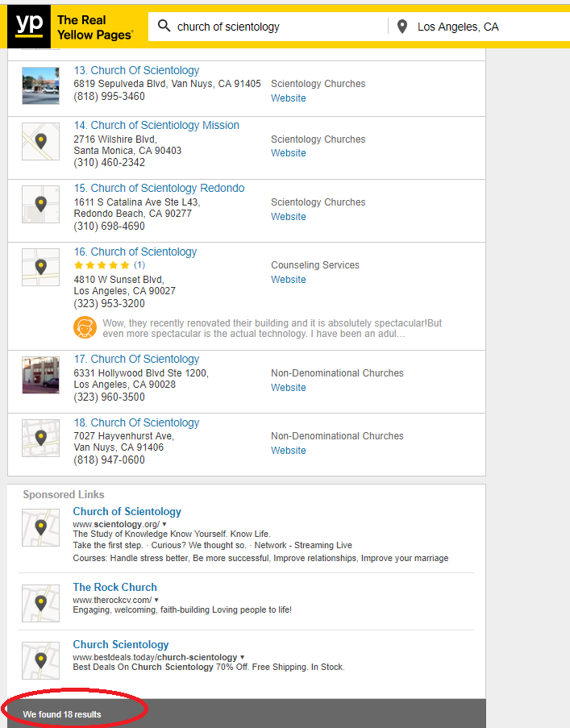This screenshot has width=570, height=728.
Task: Click reviewer avatar icon under 4810 W Sunset listing
Action: (85, 328)
